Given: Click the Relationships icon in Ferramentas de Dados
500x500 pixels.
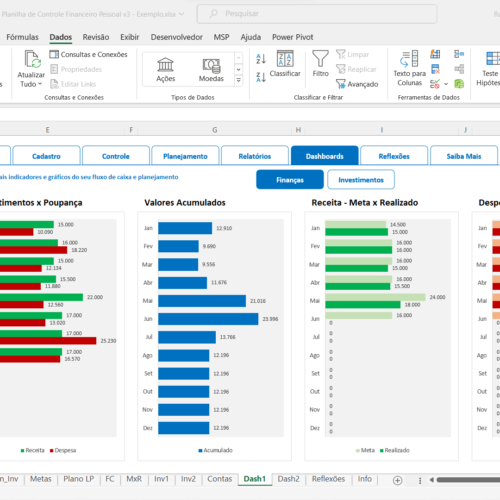Looking at the screenshot, I should (x=459, y=69).
